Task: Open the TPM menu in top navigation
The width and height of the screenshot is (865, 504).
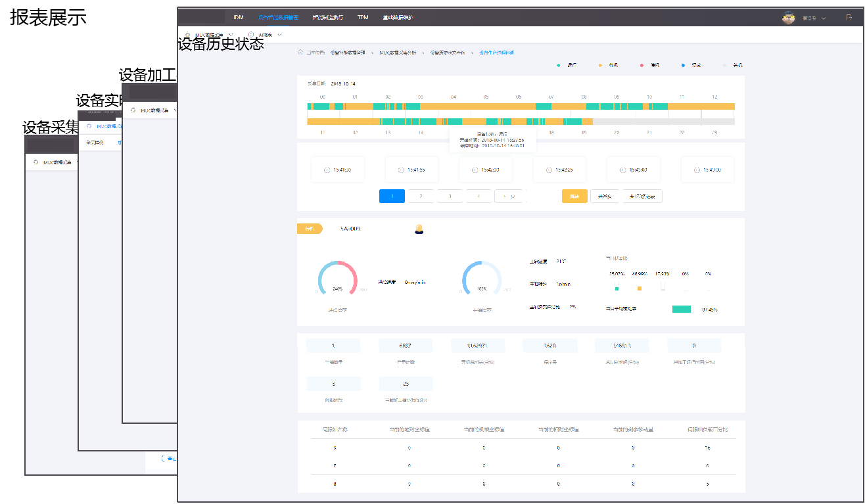Action: pos(363,18)
